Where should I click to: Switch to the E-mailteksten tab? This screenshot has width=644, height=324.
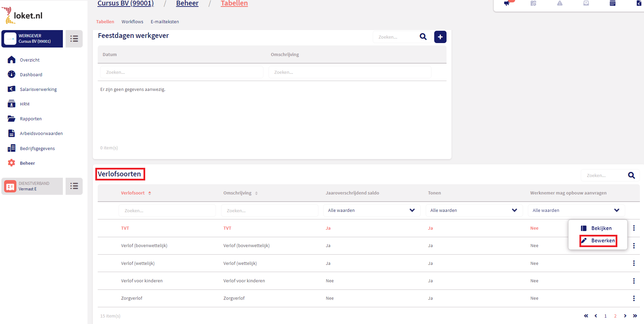point(165,22)
